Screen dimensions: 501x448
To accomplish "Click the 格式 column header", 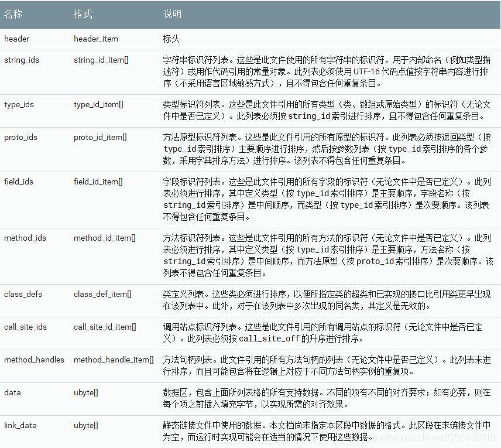I will click(x=83, y=14).
